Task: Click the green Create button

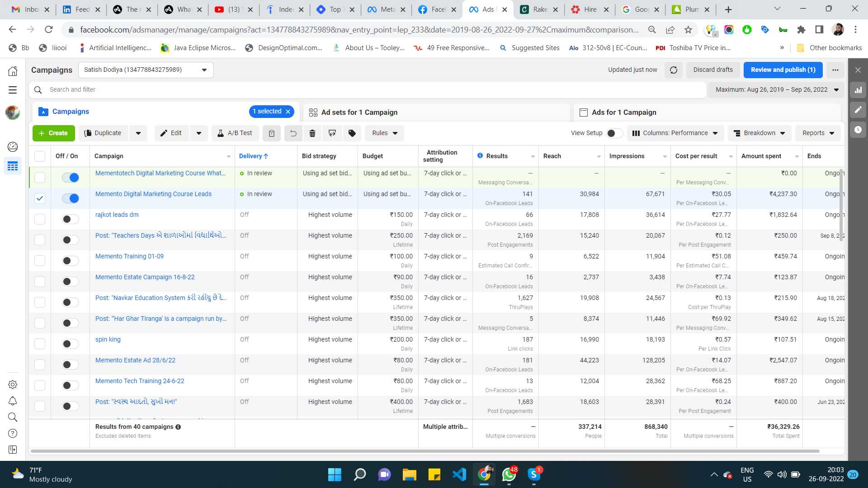Action: click(x=53, y=133)
